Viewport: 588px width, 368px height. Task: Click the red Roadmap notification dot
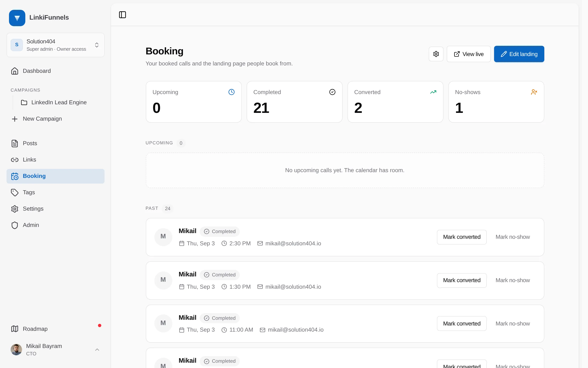pos(99,325)
